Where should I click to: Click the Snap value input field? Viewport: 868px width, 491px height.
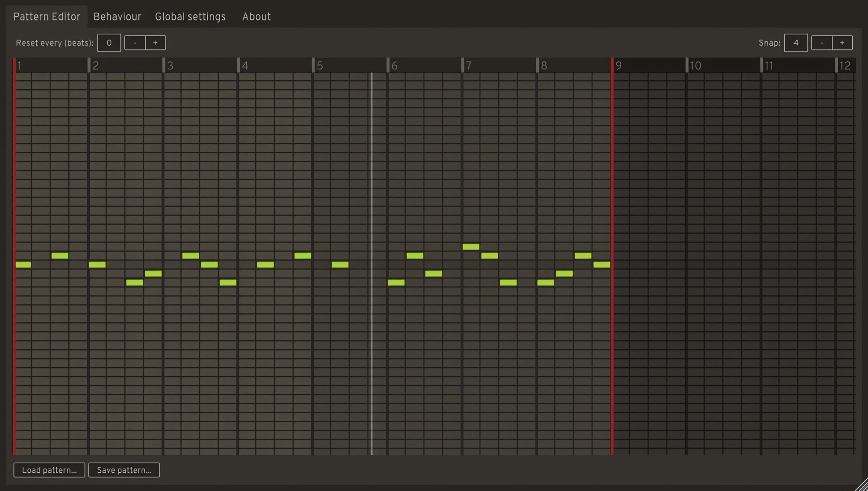(796, 42)
